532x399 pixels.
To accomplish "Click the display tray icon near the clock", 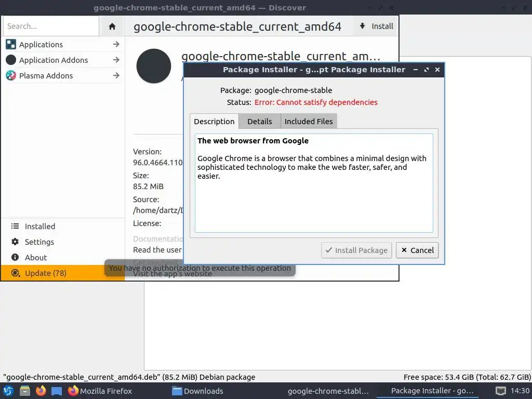I will click(x=500, y=391).
